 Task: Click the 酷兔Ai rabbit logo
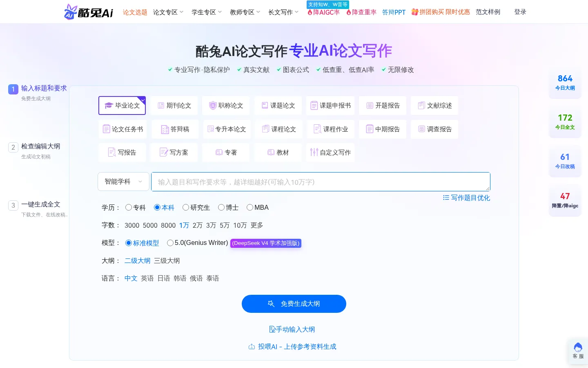[x=89, y=12]
